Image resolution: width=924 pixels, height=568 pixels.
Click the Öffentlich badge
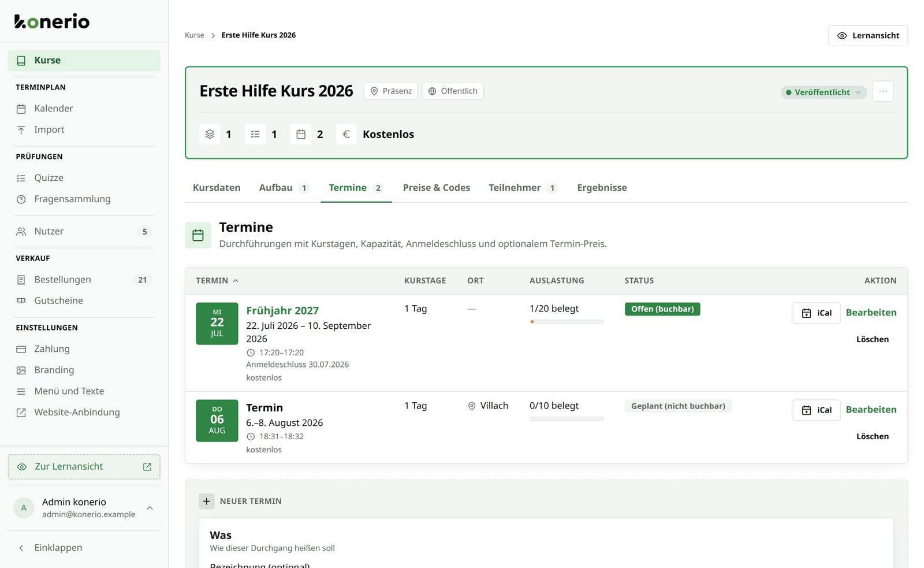453,91
